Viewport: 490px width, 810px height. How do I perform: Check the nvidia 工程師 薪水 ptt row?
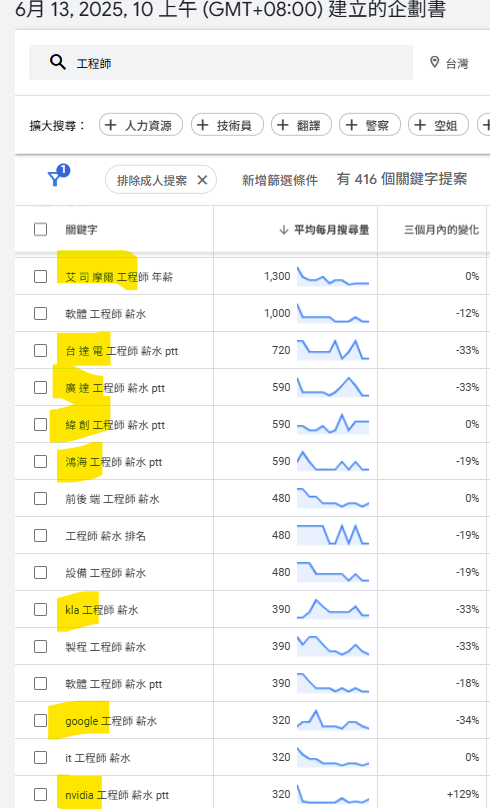(x=40, y=795)
